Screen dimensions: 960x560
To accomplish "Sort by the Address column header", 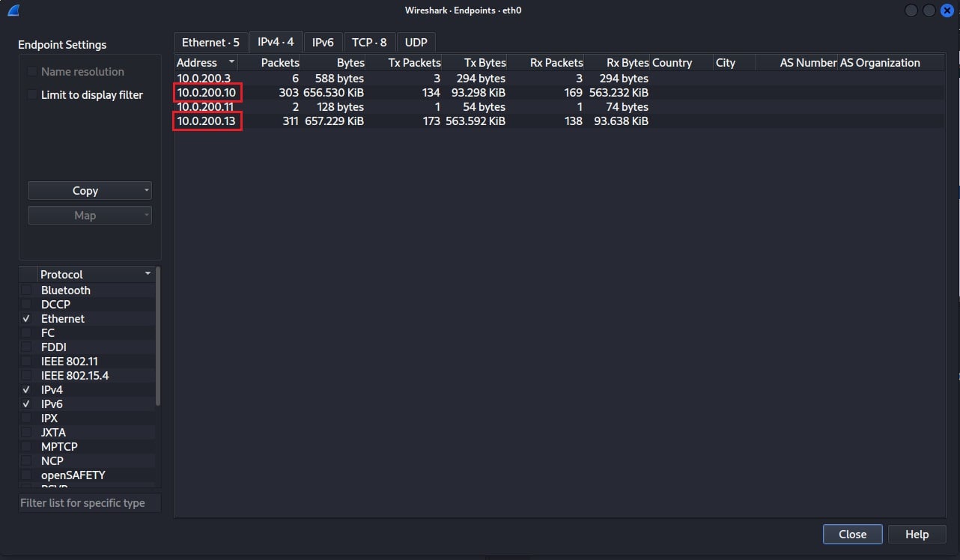I will (206, 63).
